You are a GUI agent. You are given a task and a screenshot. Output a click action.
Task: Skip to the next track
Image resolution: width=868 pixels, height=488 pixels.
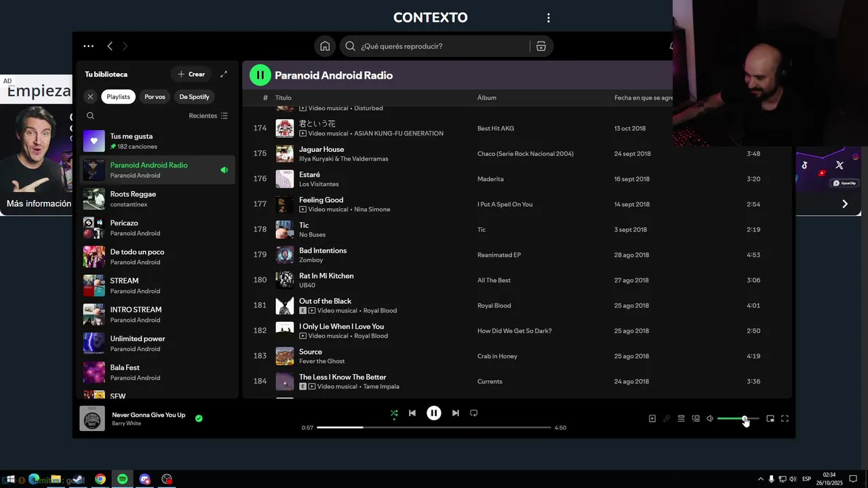pyautogui.click(x=456, y=413)
